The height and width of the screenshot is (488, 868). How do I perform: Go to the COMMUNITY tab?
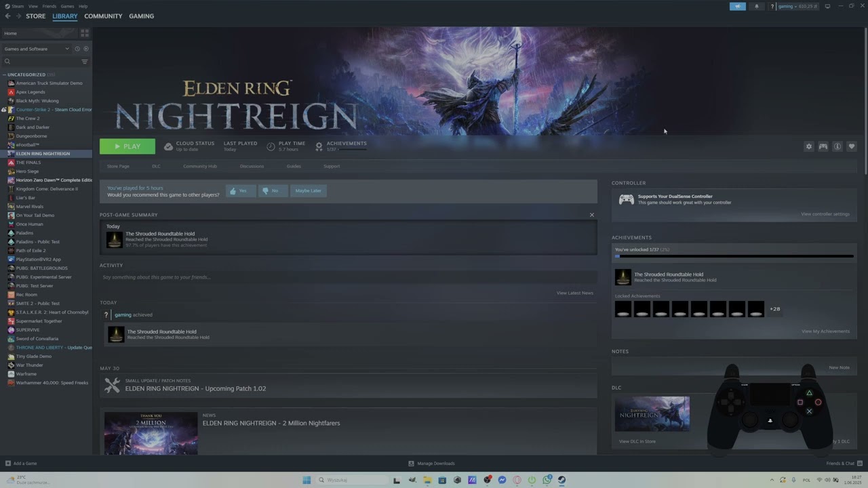point(103,16)
